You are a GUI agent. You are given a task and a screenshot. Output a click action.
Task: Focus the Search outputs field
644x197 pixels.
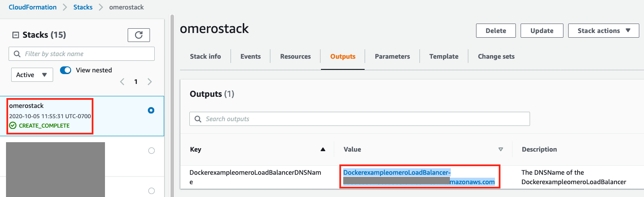(359, 119)
